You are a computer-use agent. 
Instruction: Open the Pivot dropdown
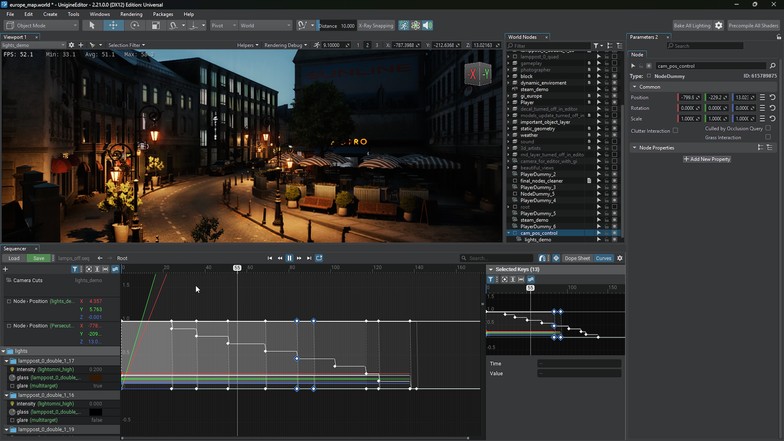[x=223, y=26]
